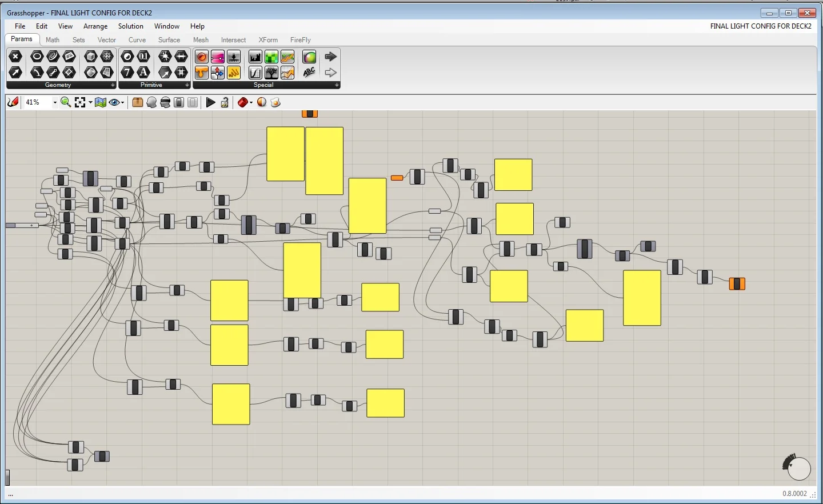Select the String primitive A icon
823x504 pixels.
(143, 73)
